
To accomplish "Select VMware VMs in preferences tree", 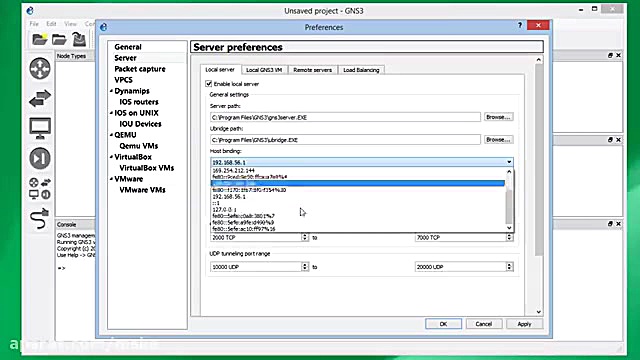I will 142,190.
